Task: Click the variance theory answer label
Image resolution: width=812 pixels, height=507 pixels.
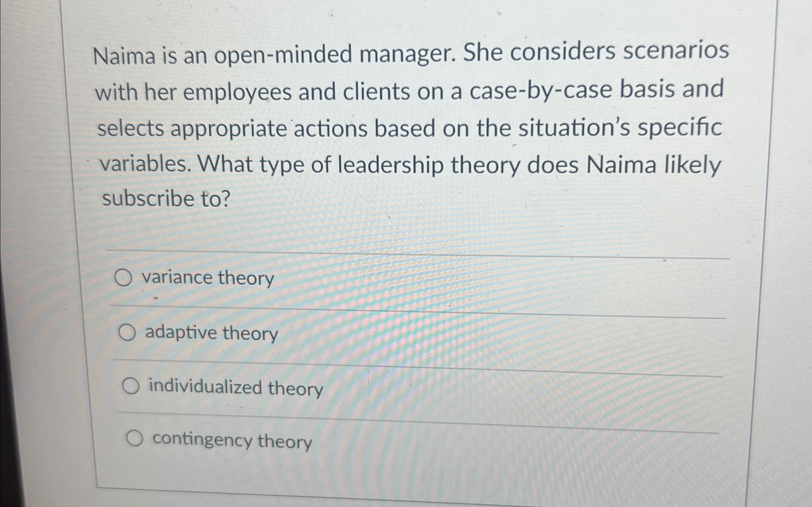Action: (x=207, y=278)
